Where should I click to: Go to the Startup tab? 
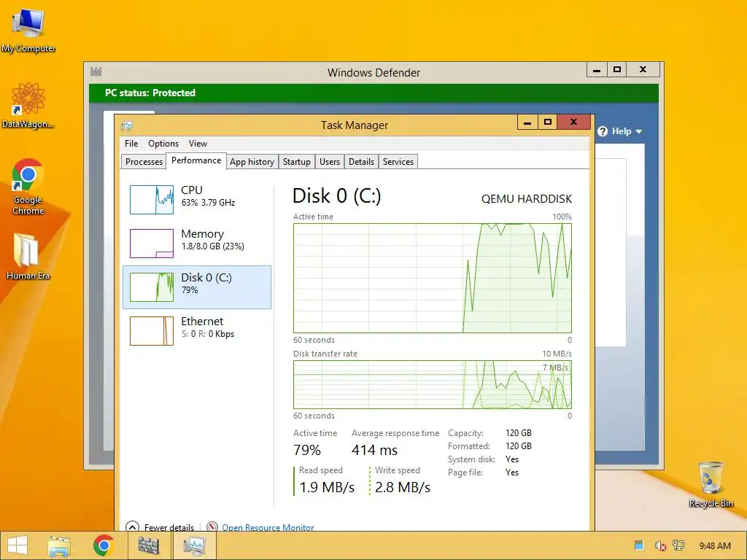click(296, 161)
